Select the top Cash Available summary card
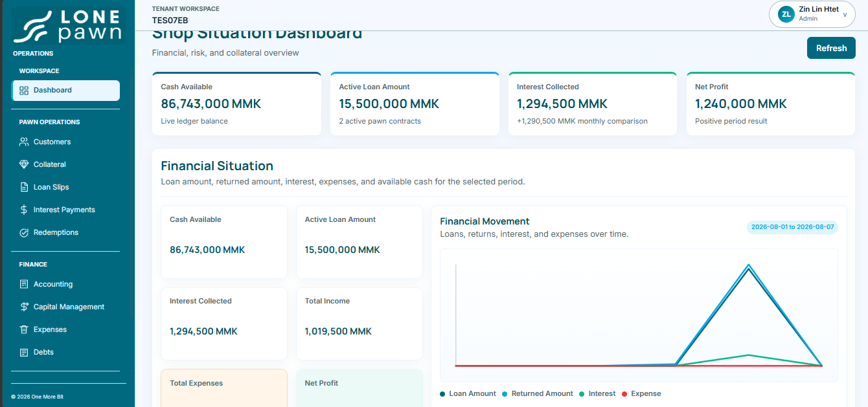 tap(236, 104)
